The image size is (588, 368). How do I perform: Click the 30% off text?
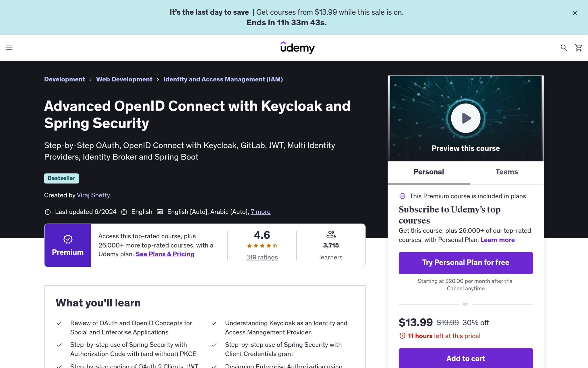tap(475, 323)
